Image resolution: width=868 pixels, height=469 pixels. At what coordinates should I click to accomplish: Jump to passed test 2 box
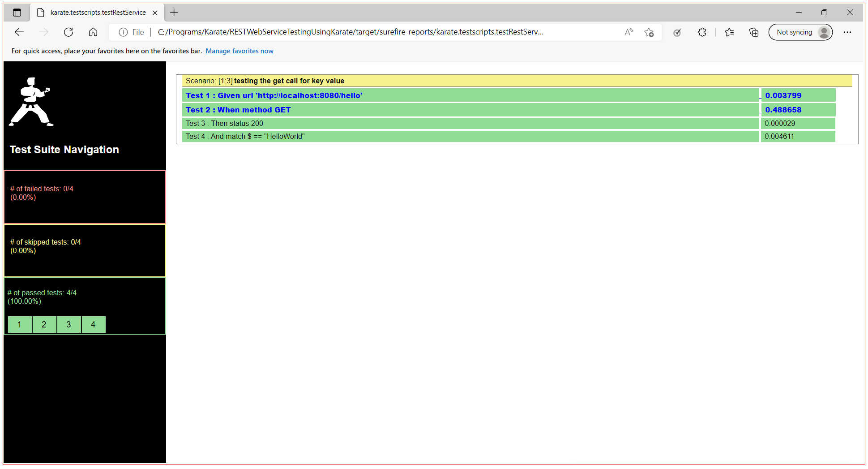pos(44,325)
